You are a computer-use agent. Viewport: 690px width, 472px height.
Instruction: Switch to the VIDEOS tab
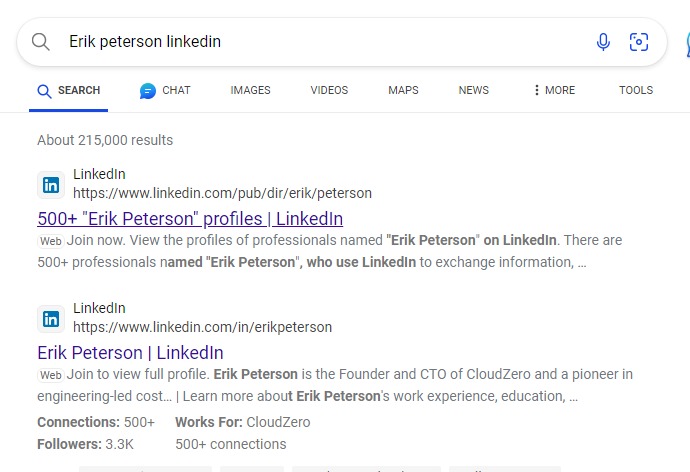pos(329,90)
